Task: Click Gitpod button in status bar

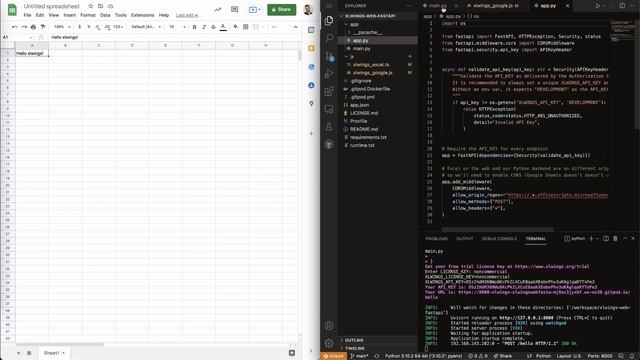Action: tap(333, 356)
